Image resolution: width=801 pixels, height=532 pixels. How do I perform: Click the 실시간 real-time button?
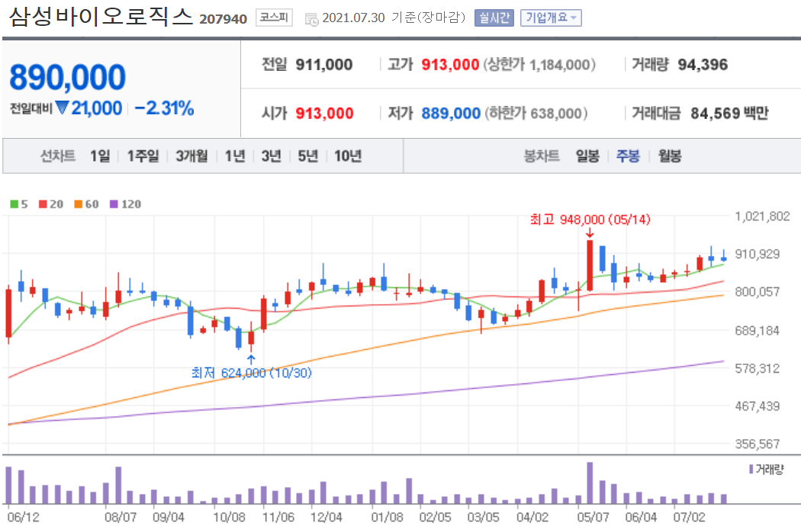coord(494,18)
